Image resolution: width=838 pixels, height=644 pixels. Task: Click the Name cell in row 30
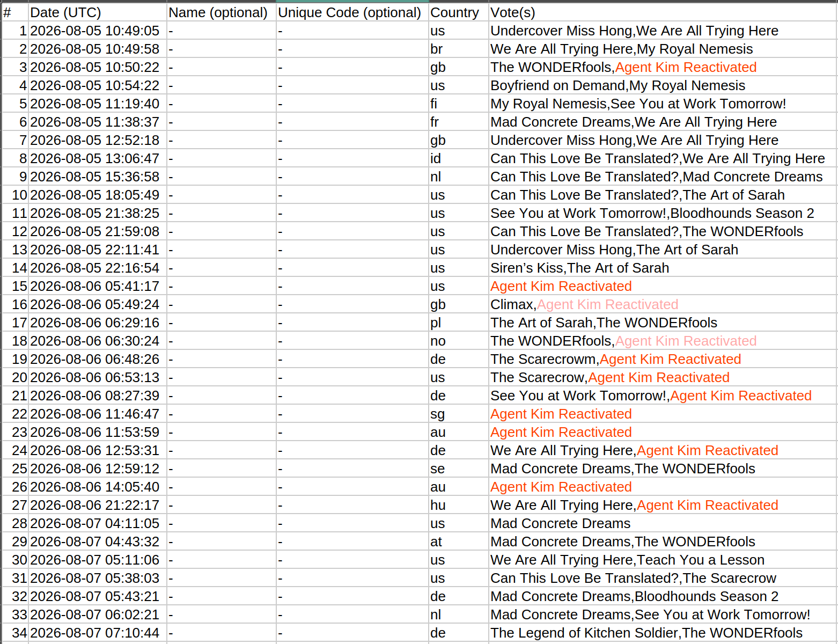click(x=222, y=560)
